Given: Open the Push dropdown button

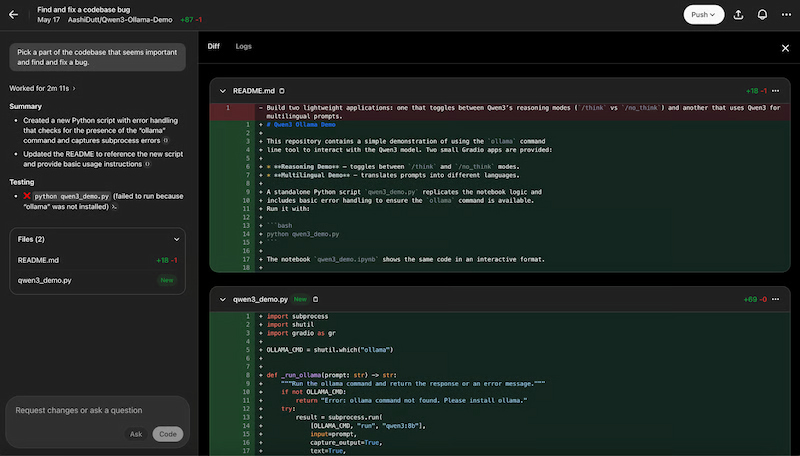Looking at the screenshot, I should pos(704,15).
